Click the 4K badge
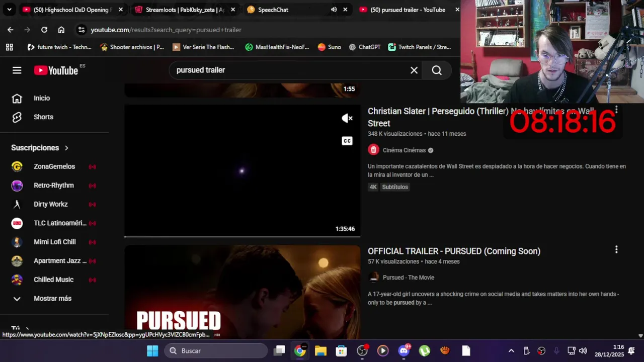 click(373, 187)
